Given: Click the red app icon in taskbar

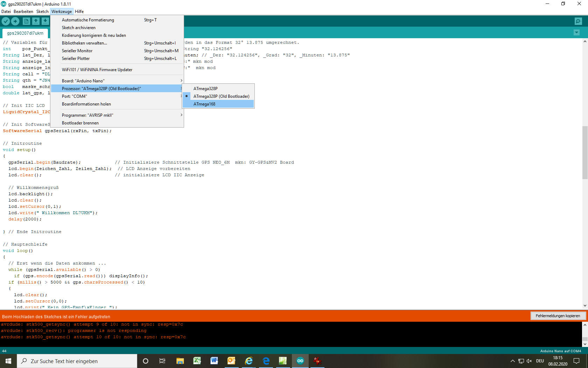Looking at the screenshot, I should click(x=317, y=361).
